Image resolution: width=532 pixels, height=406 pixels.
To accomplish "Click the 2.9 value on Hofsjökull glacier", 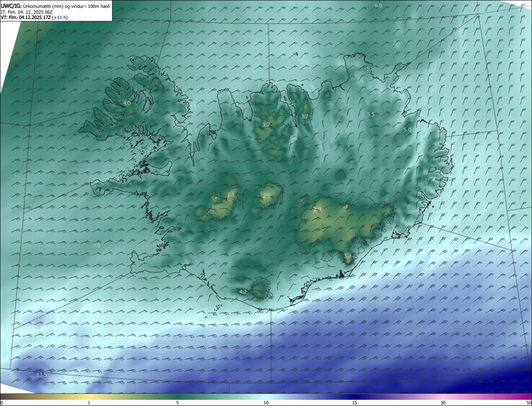I will [x=266, y=196].
